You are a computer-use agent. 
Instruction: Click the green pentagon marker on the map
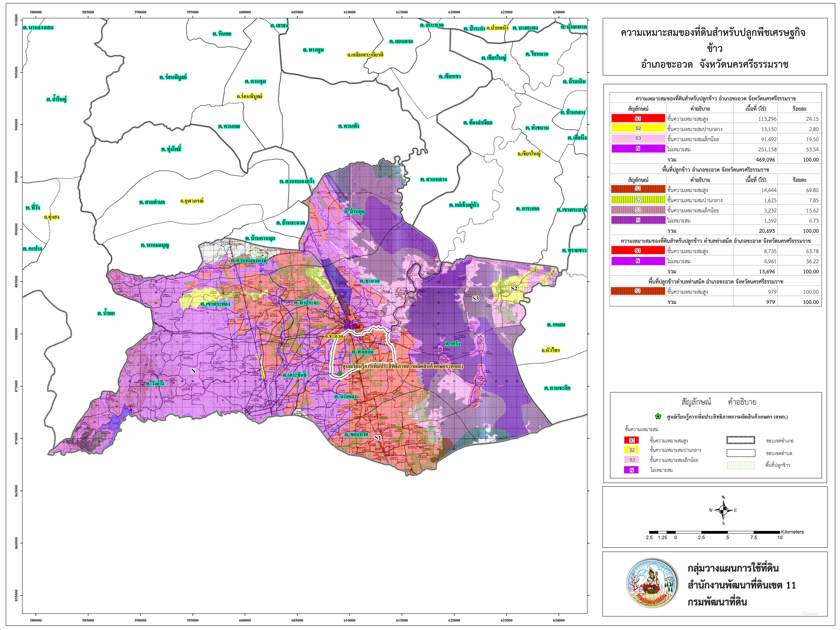tap(340, 374)
